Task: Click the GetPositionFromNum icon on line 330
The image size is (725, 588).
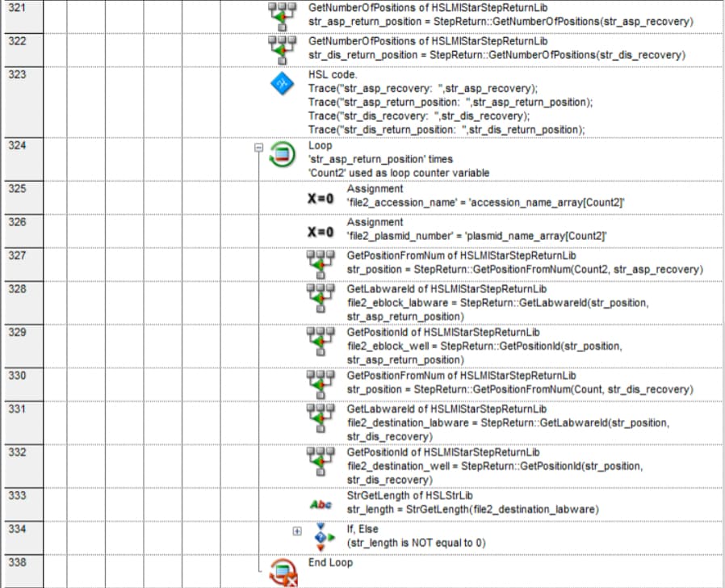Action: 321,384
